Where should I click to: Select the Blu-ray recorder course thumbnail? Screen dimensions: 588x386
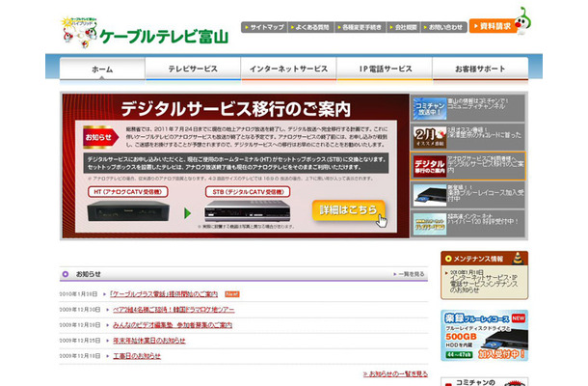point(430,195)
